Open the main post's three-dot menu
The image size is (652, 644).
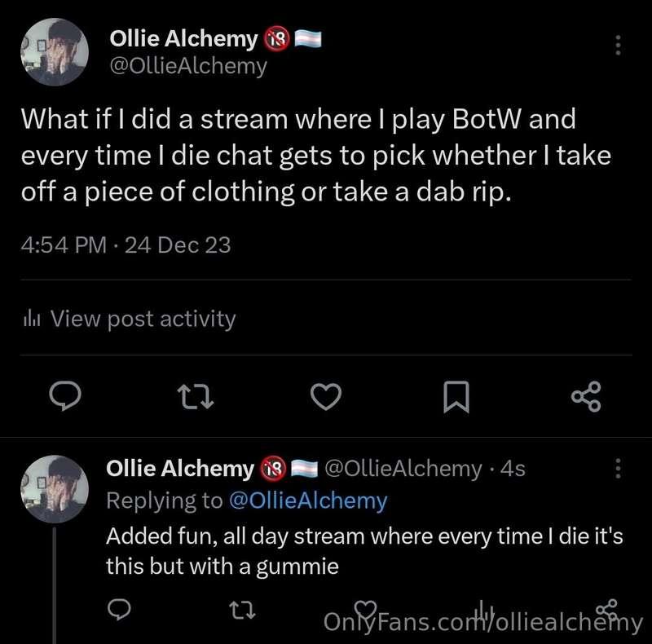tap(618, 45)
